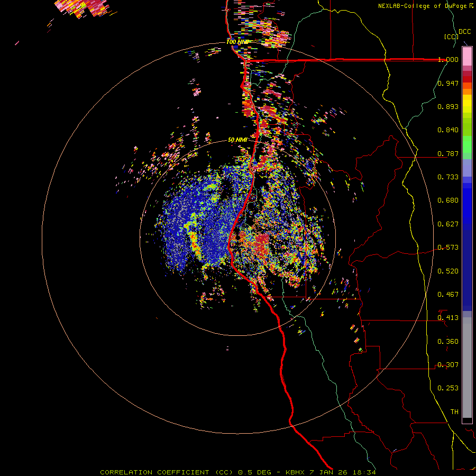Click the pink top segment of color bar
The image size is (476, 476).
tap(467, 56)
